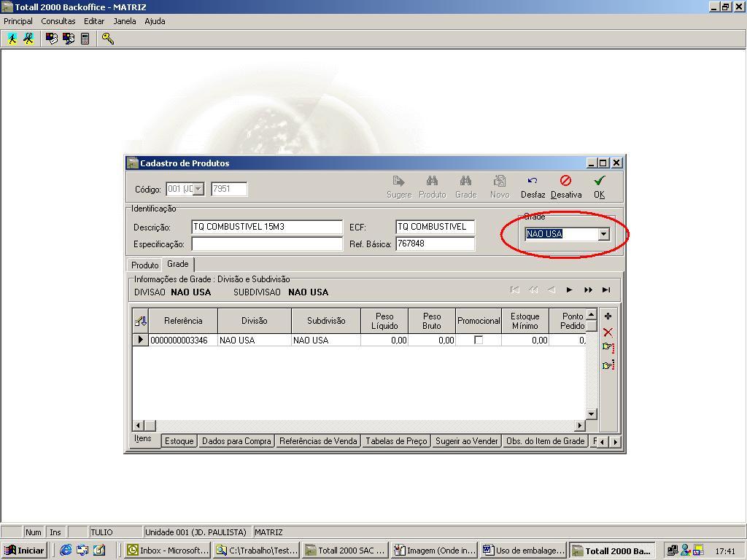Open the calculator from the toolbar
This screenshot has height=560, width=747.
pos(85,39)
